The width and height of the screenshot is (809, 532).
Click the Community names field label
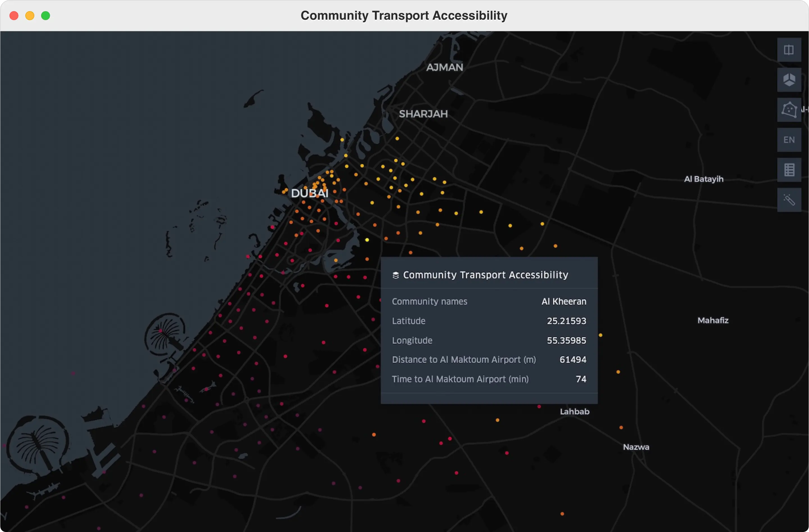pos(429,301)
